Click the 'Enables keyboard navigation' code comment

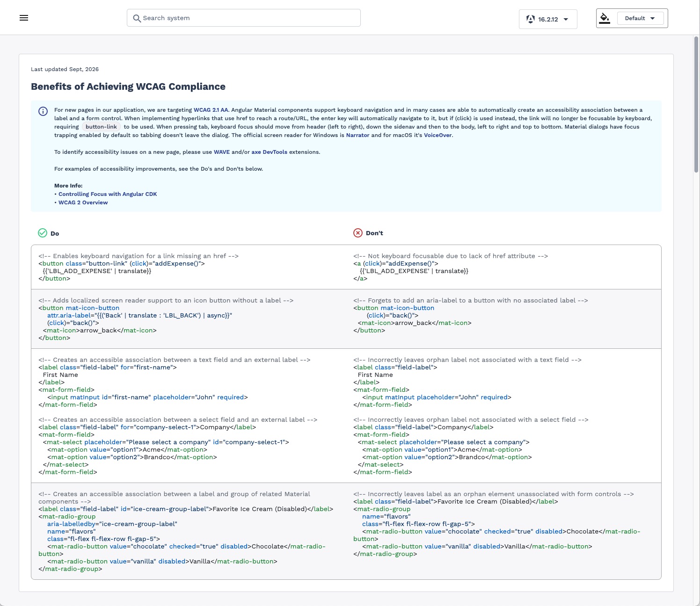click(139, 256)
